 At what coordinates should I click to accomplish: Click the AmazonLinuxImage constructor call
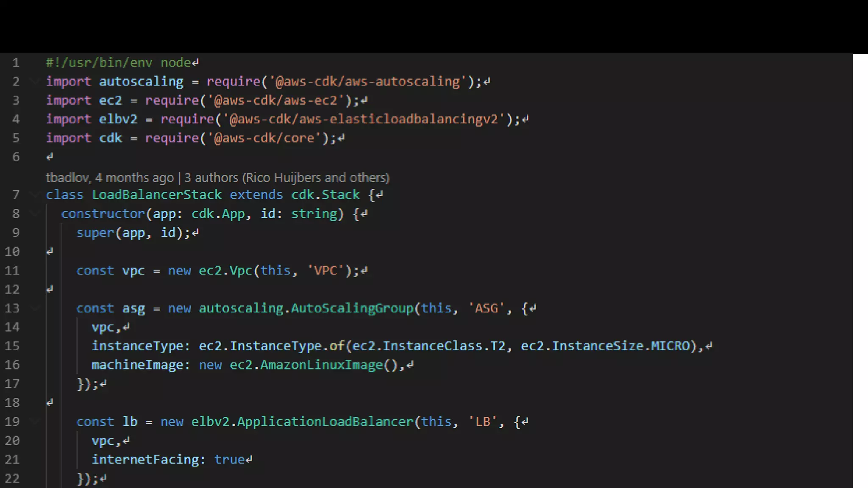(x=321, y=365)
